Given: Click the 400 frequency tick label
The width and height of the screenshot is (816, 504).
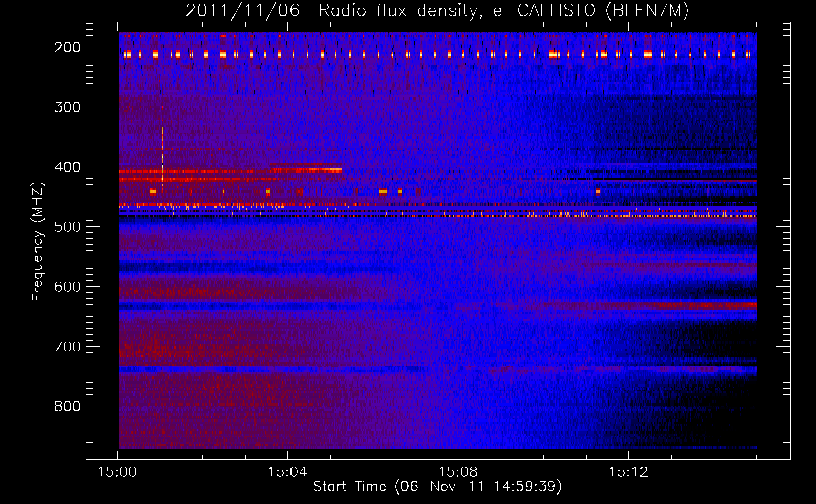Looking at the screenshot, I should click(68, 167).
